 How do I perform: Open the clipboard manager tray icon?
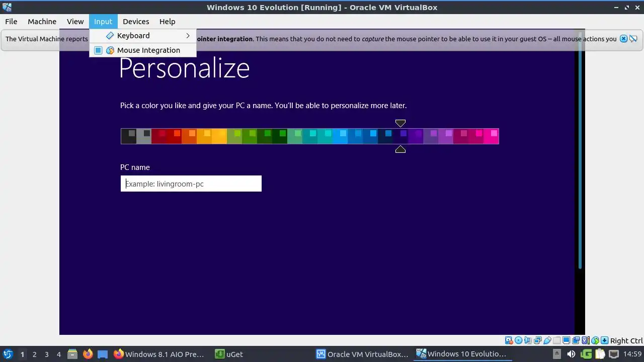click(x=600, y=354)
